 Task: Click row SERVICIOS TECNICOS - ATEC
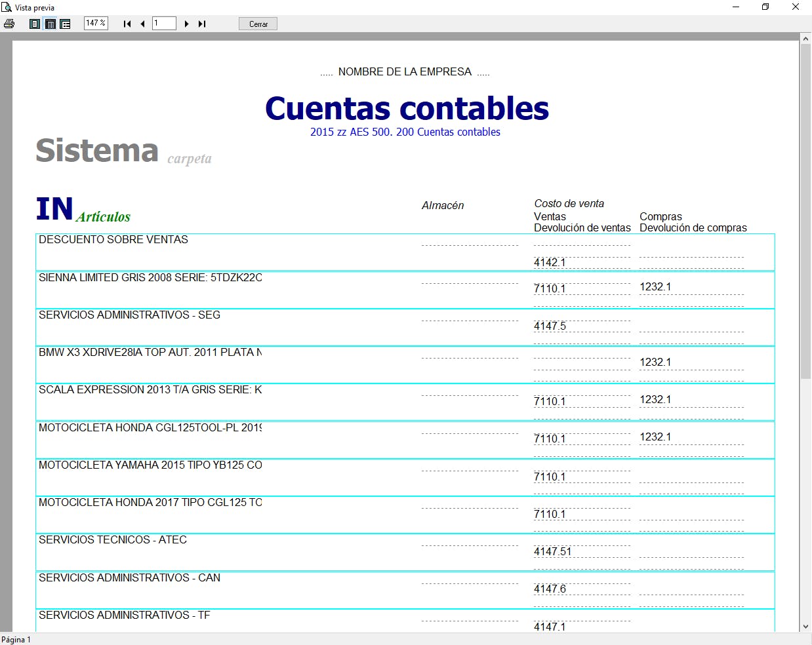[405, 552]
